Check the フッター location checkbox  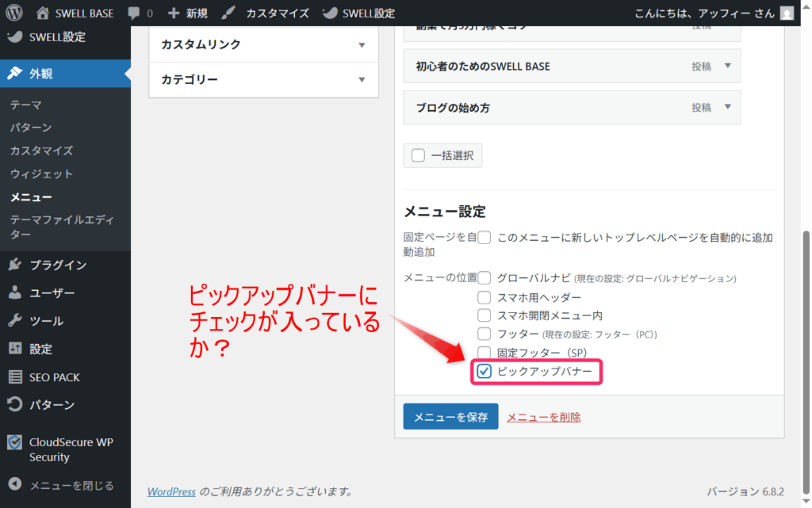coord(485,334)
